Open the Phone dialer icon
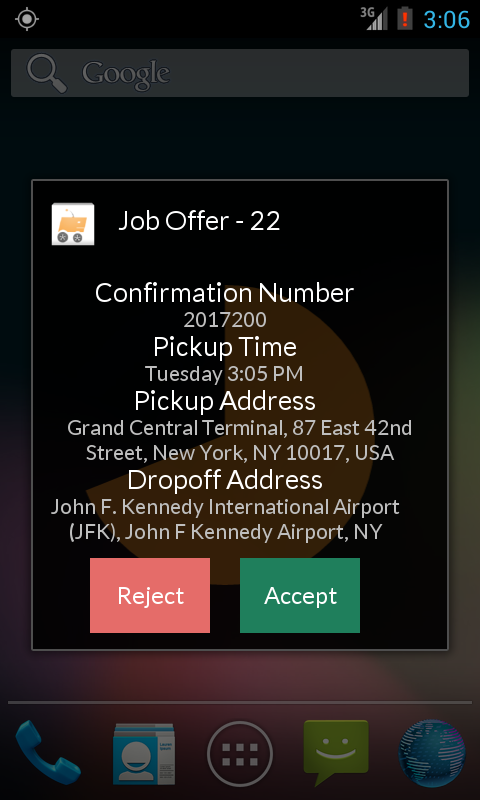Viewport: 480px width, 800px height. point(47,753)
